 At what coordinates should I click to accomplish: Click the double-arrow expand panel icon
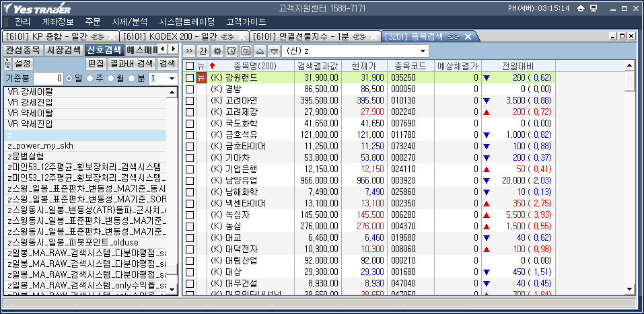(x=188, y=51)
